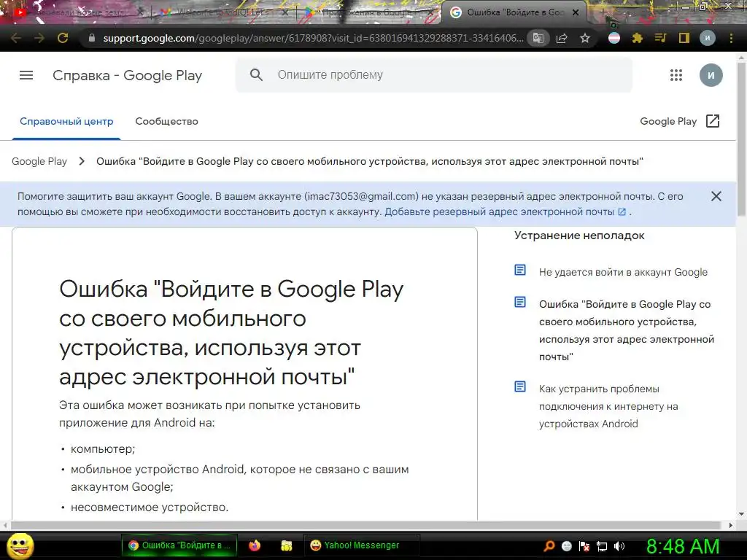Bookmark this page with the star
The height and width of the screenshot is (560, 747).
click(585, 38)
